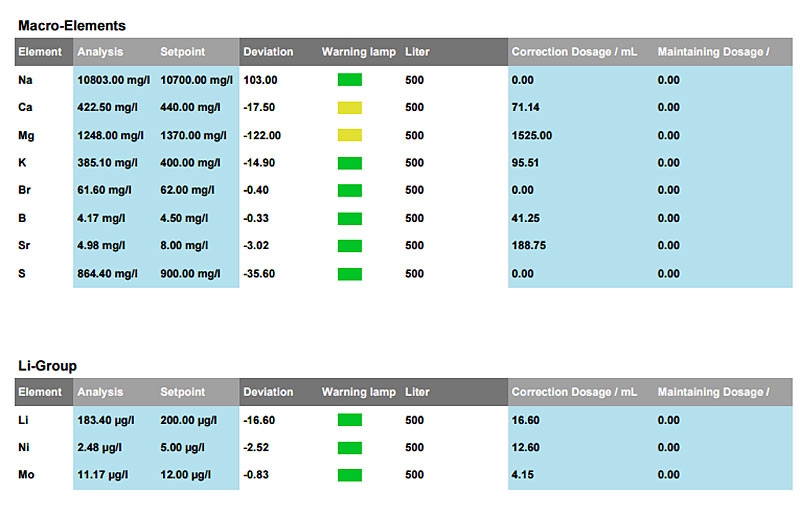Select the green warning lamp for Sr
Viewport: 800px width, 515px height.
coord(349,246)
